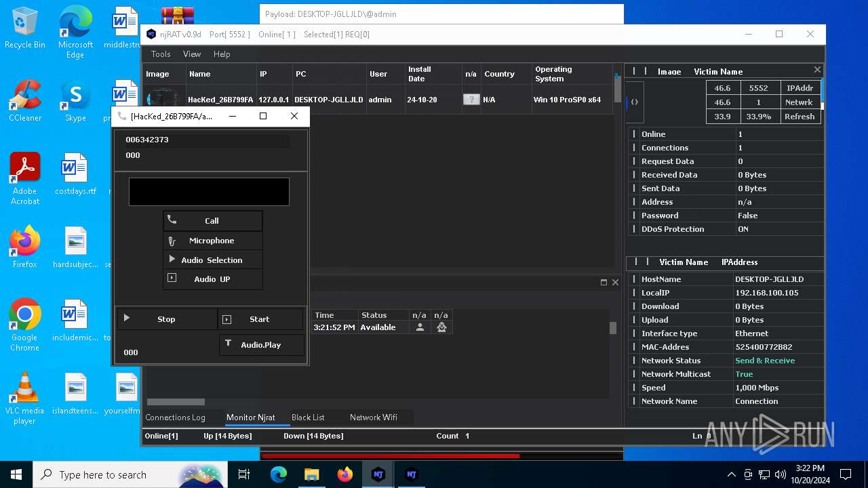Select the HostName row DESKTOP-JGLLJLD

[726, 279]
